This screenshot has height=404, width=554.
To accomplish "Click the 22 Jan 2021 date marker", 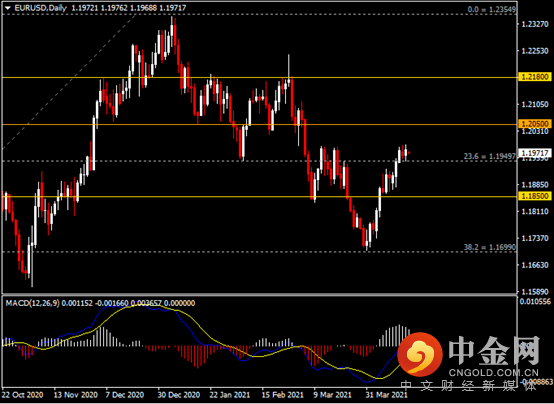I will click(x=230, y=395).
